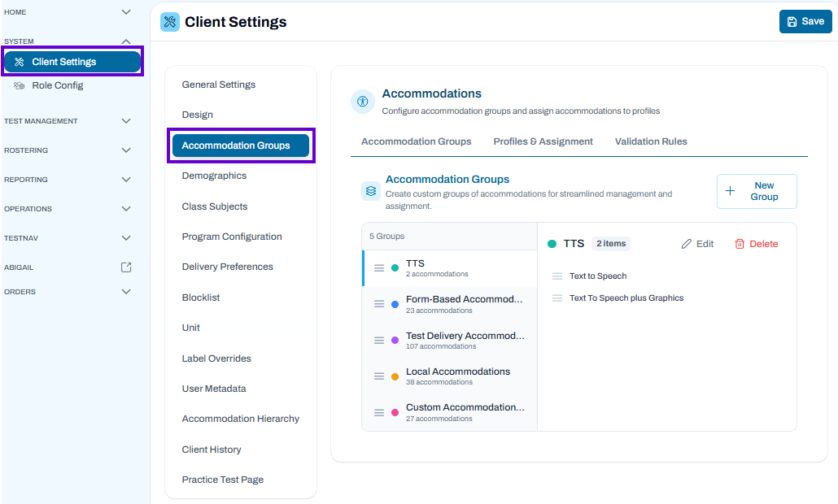
Task: Switch to the Validation Rules tab
Action: (x=651, y=141)
